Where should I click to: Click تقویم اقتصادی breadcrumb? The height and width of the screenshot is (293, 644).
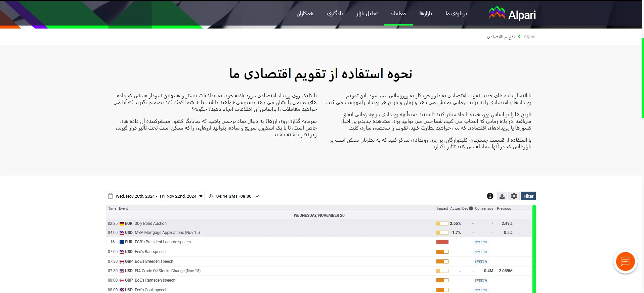click(501, 37)
